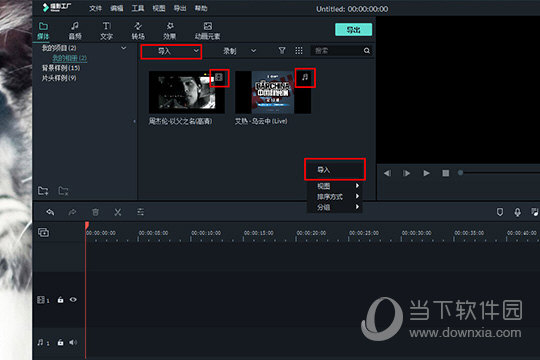Click the media search field

(x=337, y=51)
